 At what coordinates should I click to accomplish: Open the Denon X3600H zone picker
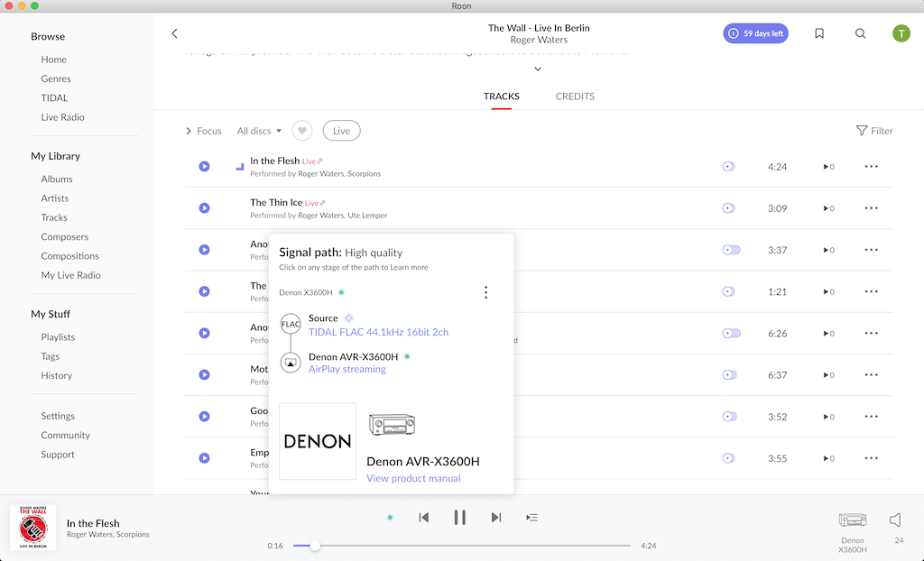point(853,531)
